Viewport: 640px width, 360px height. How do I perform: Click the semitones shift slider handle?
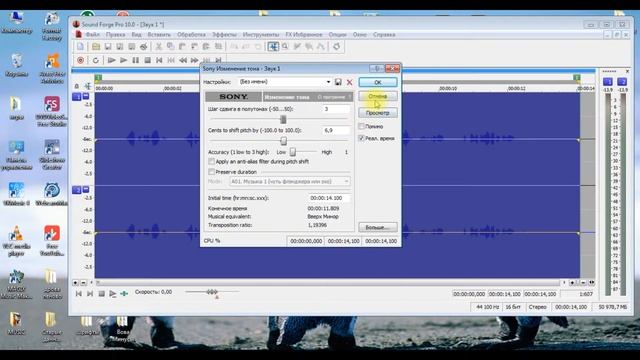pyautogui.click(x=283, y=119)
